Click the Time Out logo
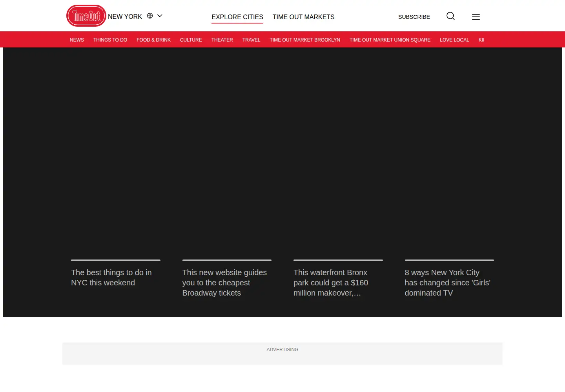Viewport: 565px width, 392px height. [x=86, y=16]
